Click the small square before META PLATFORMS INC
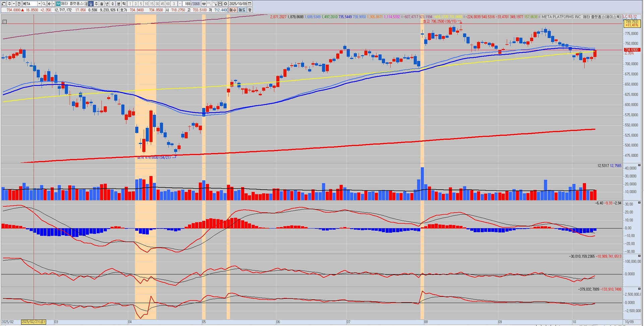This screenshot has height=326, width=644. pos(539,17)
